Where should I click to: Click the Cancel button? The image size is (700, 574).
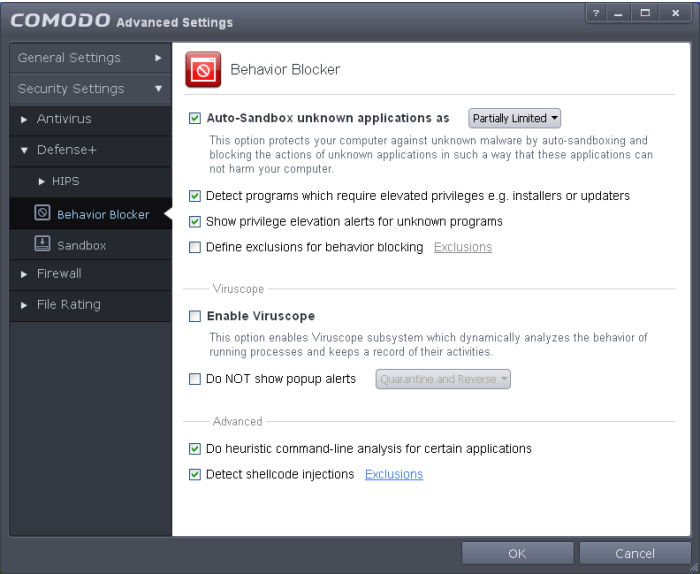coord(635,553)
